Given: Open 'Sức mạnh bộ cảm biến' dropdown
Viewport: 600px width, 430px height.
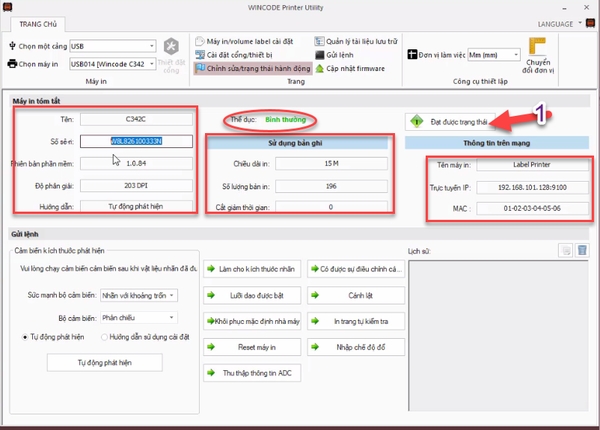Looking at the screenshot, I should [x=174, y=295].
